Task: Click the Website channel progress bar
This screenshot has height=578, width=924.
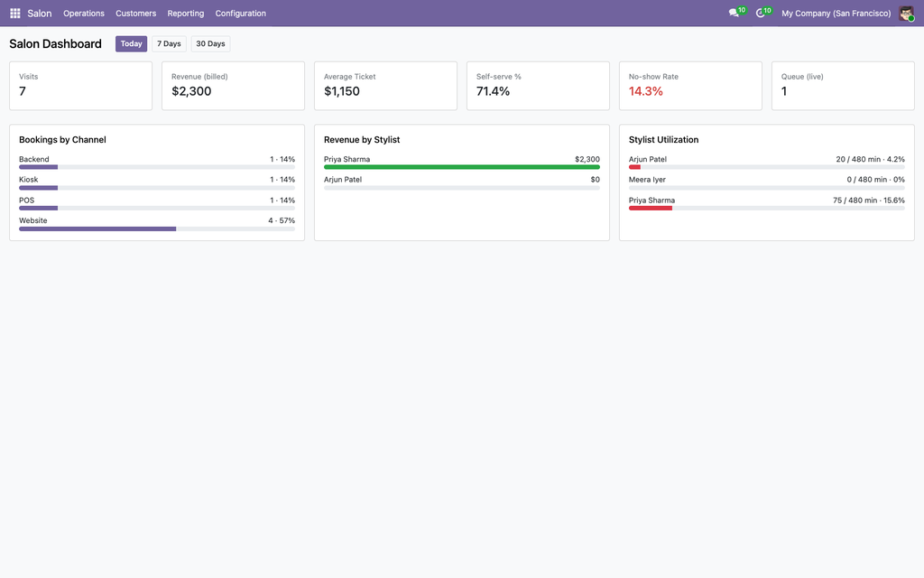Action: (157, 228)
